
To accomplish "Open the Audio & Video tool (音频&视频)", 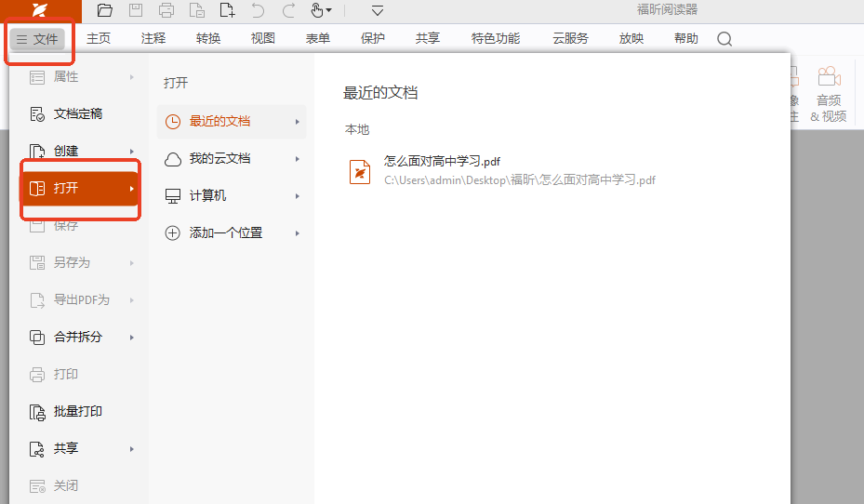I will pos(828,95).
